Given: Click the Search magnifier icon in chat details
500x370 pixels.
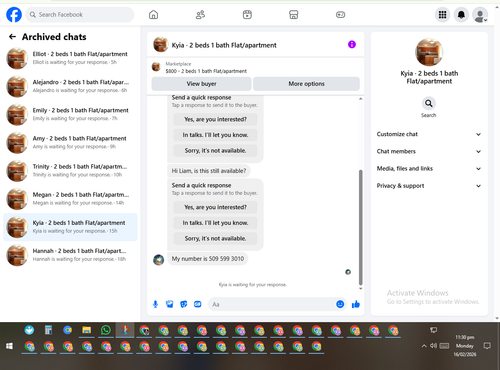Looking at the screenshot, I should [429, 104].
